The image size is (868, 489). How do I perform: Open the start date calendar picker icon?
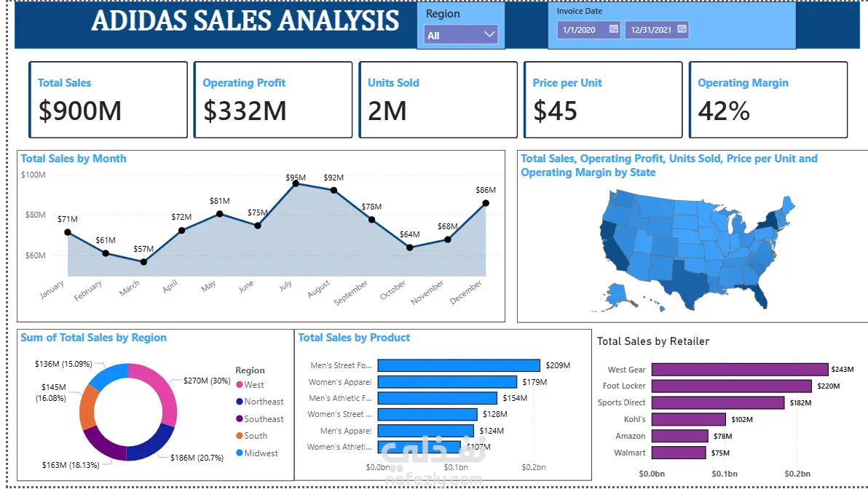click(613, 29)
